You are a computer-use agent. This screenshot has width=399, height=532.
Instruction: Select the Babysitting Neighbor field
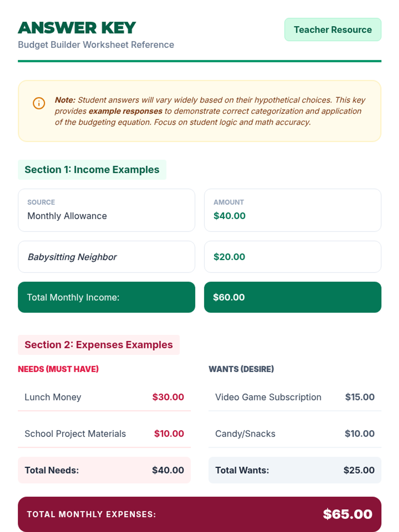(x=106, y=257)
